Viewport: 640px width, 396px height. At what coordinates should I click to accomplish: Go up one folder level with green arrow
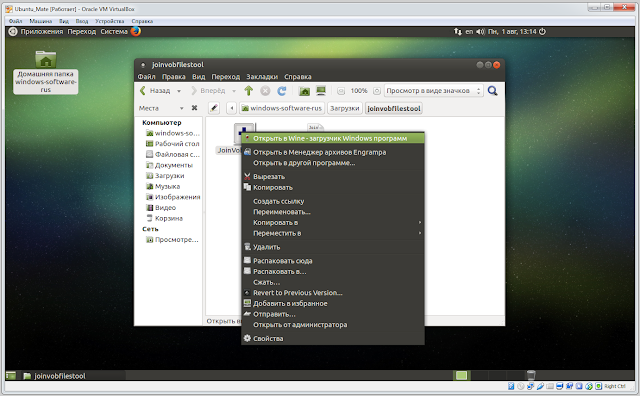tap(249, 91)
